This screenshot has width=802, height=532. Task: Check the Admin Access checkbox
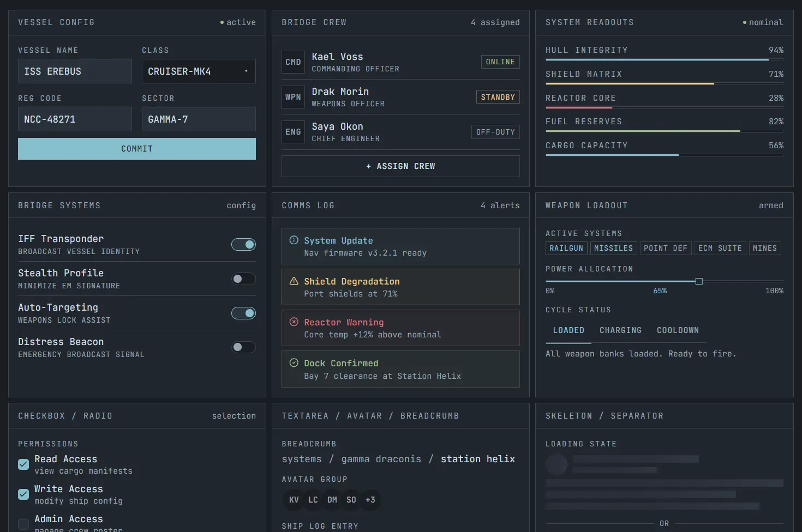click(x=23, y=524)
